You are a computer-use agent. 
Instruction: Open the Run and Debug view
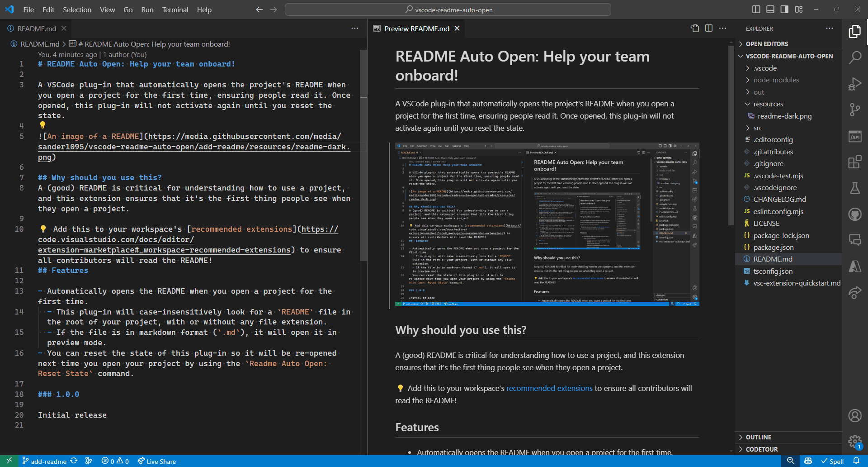click(854, 84)
